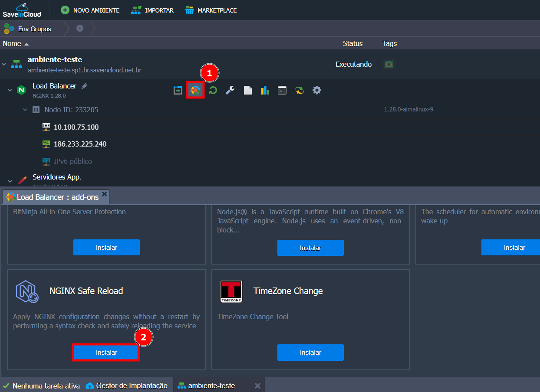Open Load Balancer add-ons icon
The height and width of the screenshot is (392, 540).
point(195,90)
